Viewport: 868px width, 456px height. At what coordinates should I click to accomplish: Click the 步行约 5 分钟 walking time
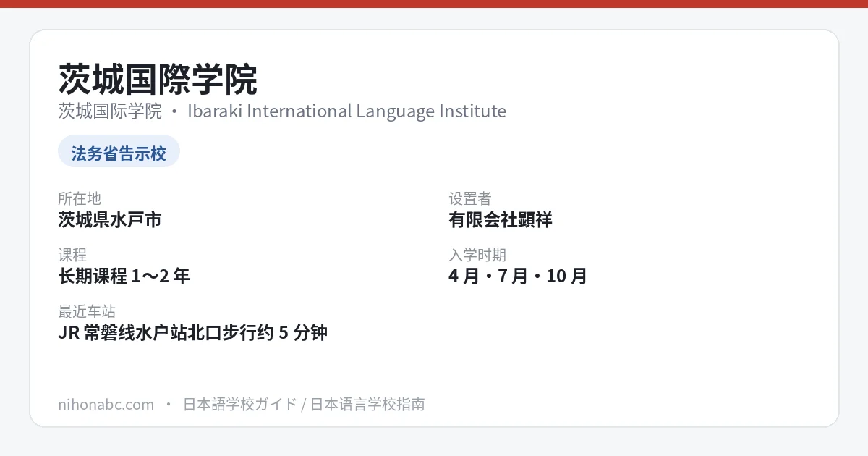click(276, 332)
